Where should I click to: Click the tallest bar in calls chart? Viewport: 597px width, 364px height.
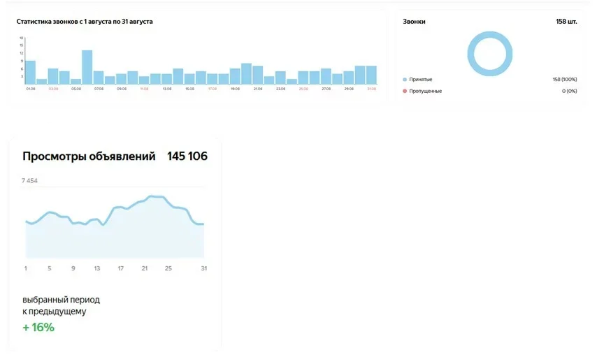point(87,67)
